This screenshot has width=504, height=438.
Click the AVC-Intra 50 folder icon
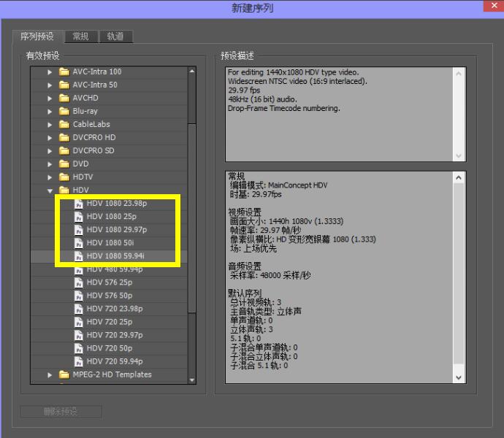tap(64, 85)
